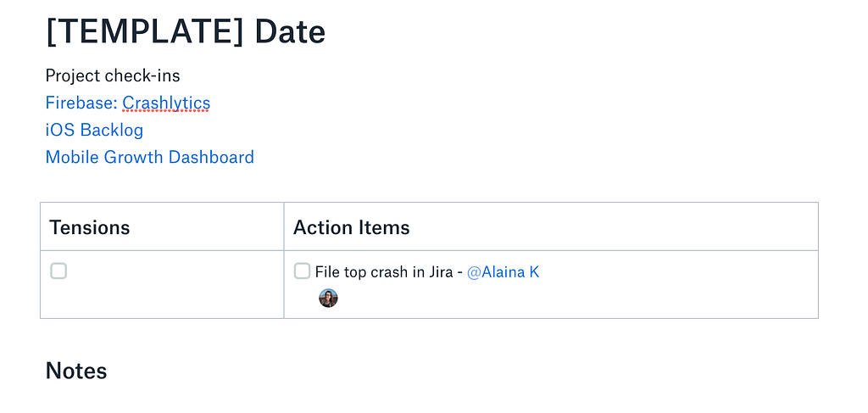Open the Firebase: Crashlytics link
The width and height of the screenshot is (868, 413).
point(127,103)
